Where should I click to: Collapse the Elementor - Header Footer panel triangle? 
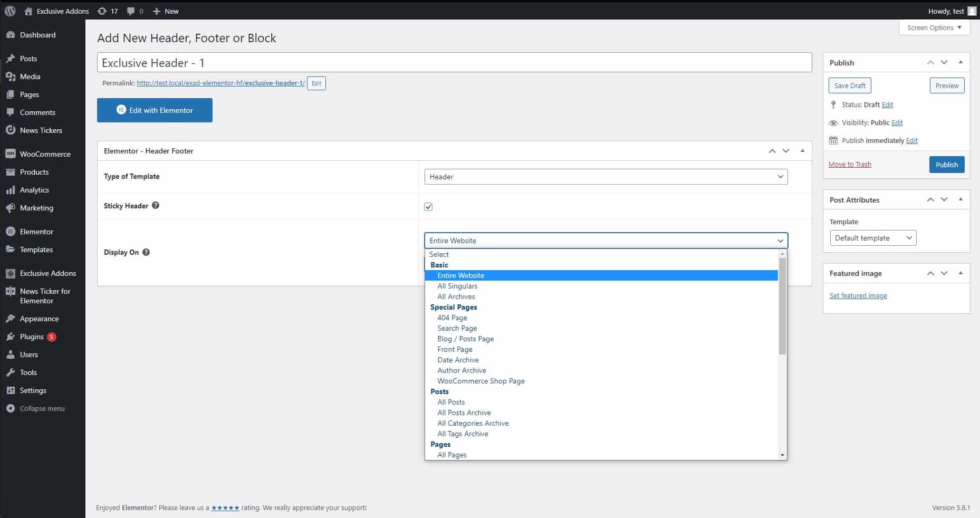click(802, 151)
